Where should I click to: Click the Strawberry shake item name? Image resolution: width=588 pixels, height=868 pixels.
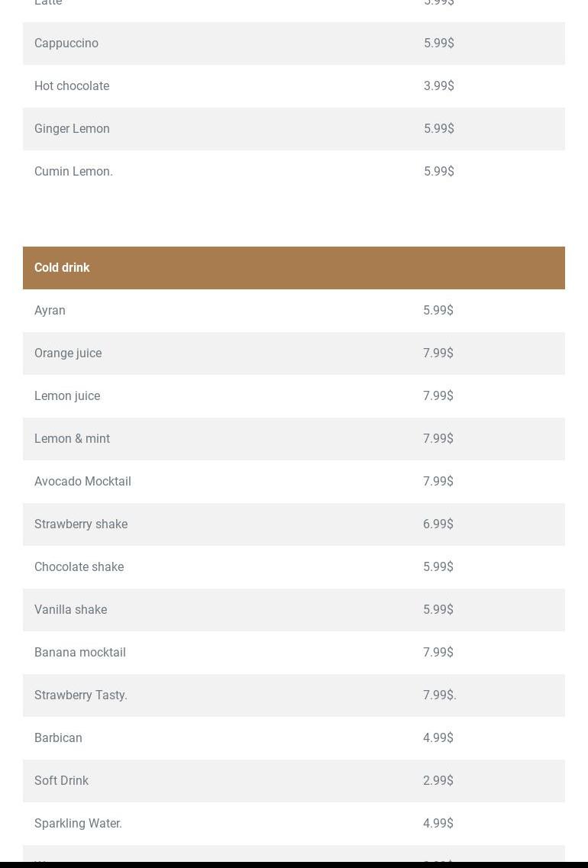(x=81, y=524)
